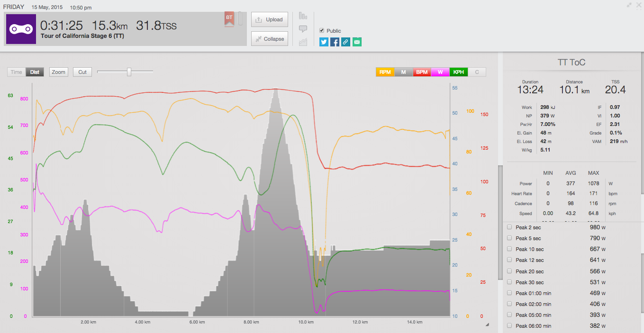Share workout on Facebook
The image size is (644, 333).
coord(335,42)
